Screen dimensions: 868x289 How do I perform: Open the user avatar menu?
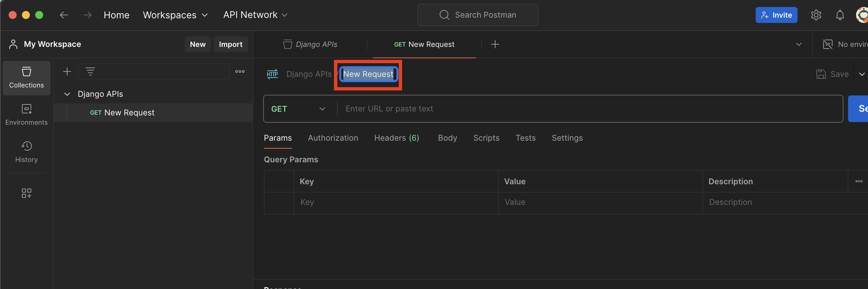(x=862, y=15)
